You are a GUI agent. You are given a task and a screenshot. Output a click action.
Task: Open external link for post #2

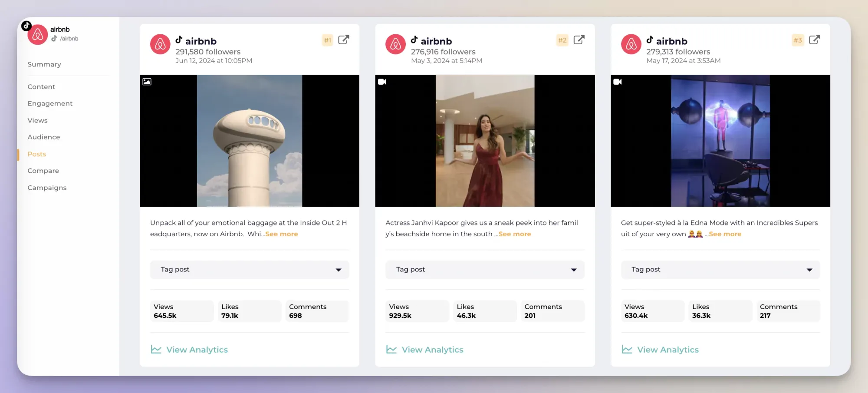pos(579,40)
